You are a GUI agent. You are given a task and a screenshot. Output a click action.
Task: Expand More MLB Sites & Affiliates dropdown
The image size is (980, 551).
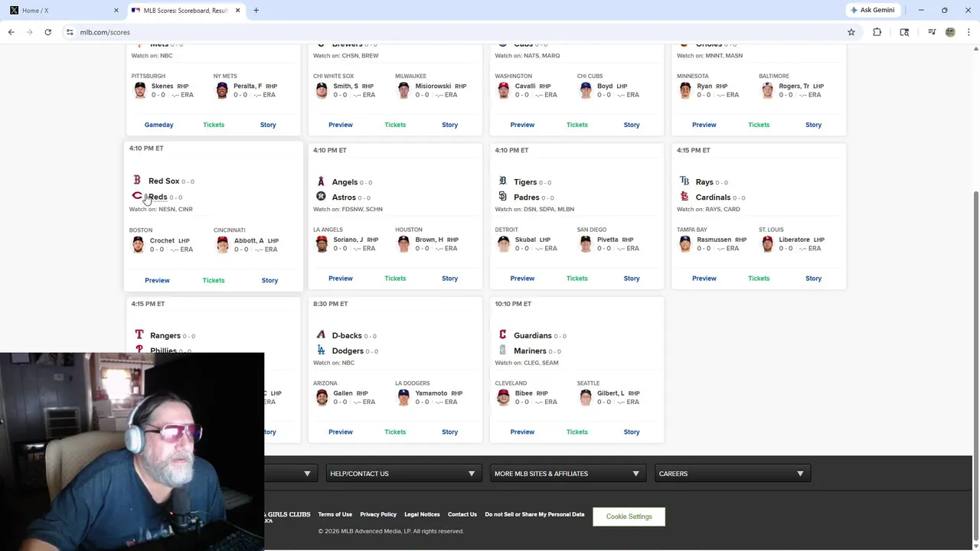click(x=568, y=474)
